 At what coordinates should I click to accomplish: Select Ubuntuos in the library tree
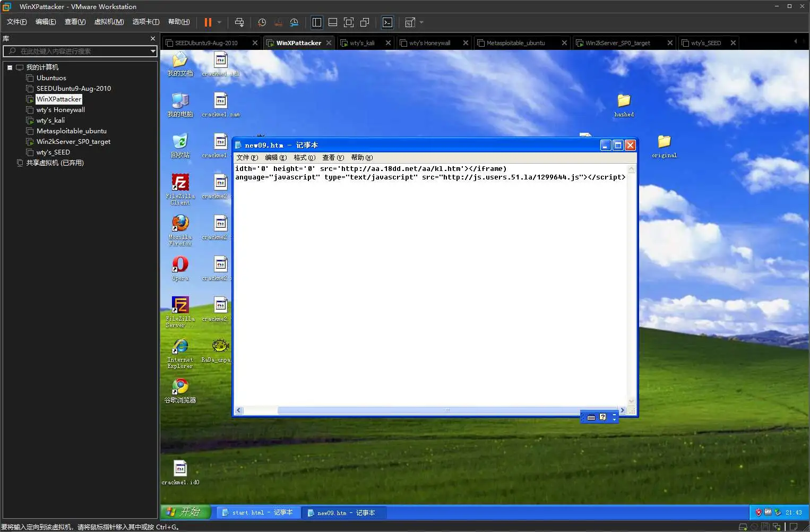[51, 78]
